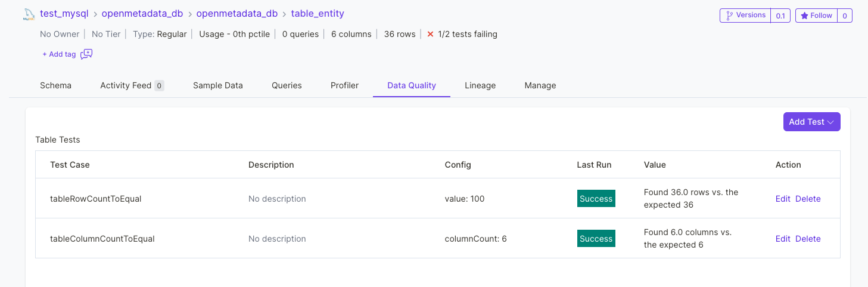Click the + Add tag link
This screenshot has width=868, height=287.
click(59, 54)
